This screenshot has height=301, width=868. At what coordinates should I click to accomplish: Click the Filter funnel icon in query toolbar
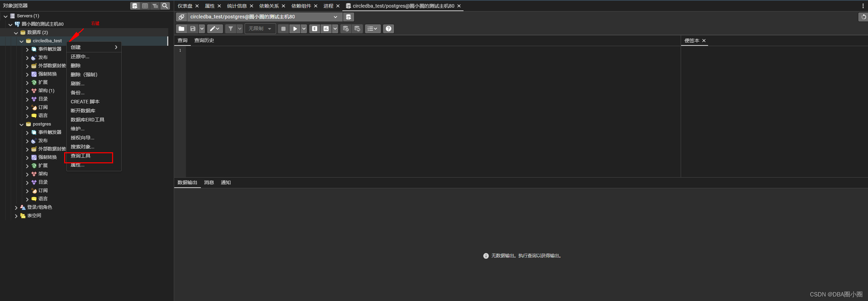point(231,29)
